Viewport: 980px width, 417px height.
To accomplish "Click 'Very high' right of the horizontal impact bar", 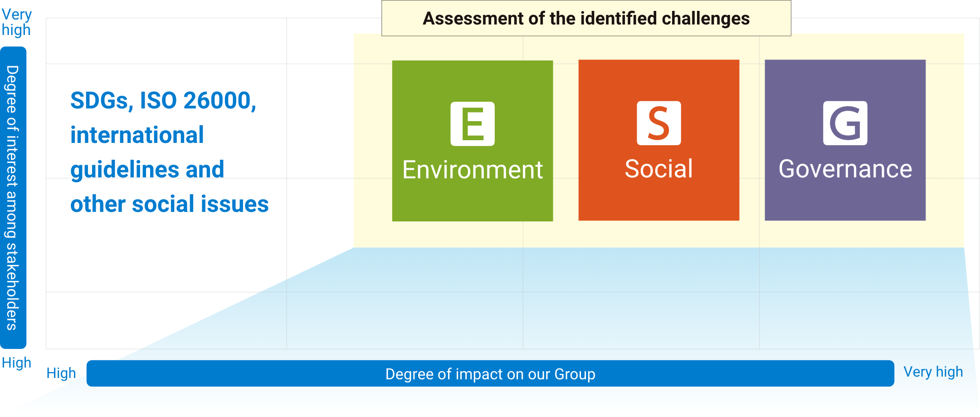I will [x=933, y=372].
